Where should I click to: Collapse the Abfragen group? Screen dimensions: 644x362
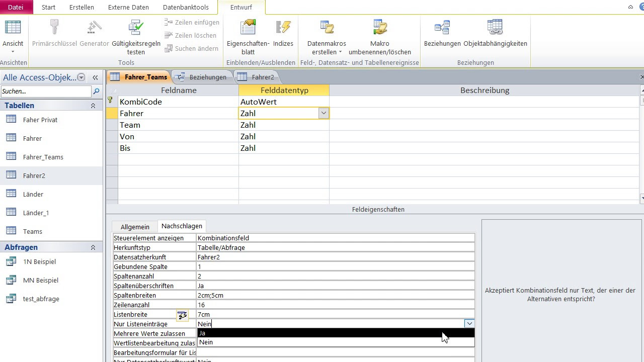(93, 247)
